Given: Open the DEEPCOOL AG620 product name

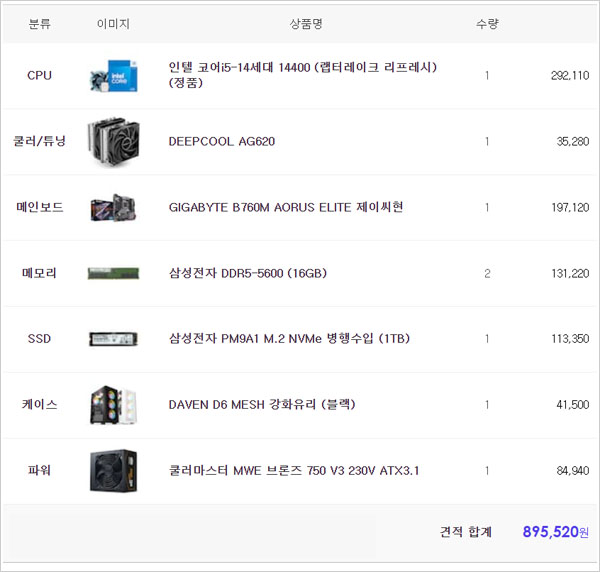Looking at the screenshot, I should click(222, 142).
